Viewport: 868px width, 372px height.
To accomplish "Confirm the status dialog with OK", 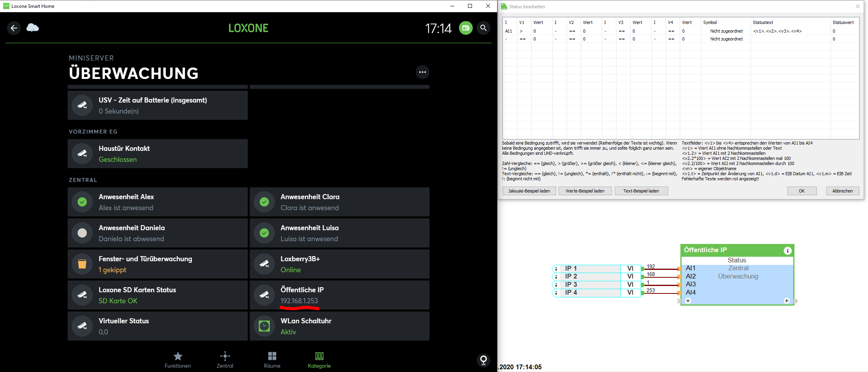I will [x=802, y=191].
